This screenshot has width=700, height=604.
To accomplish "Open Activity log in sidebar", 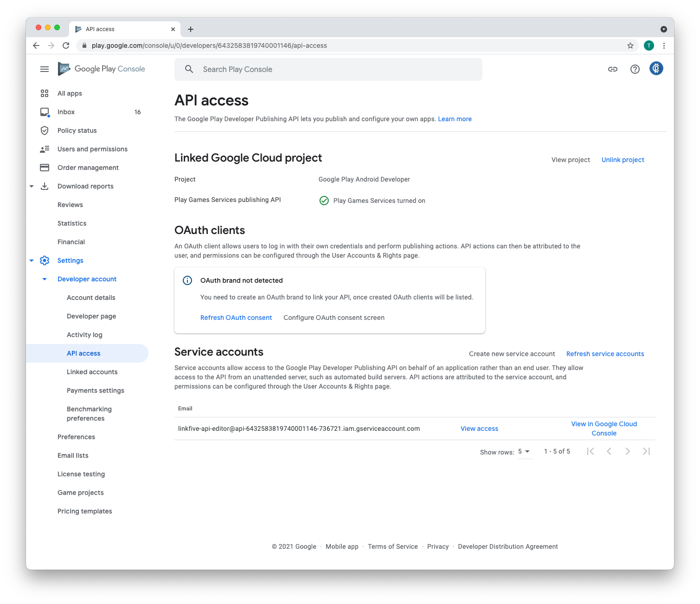I will coord(84,335).
